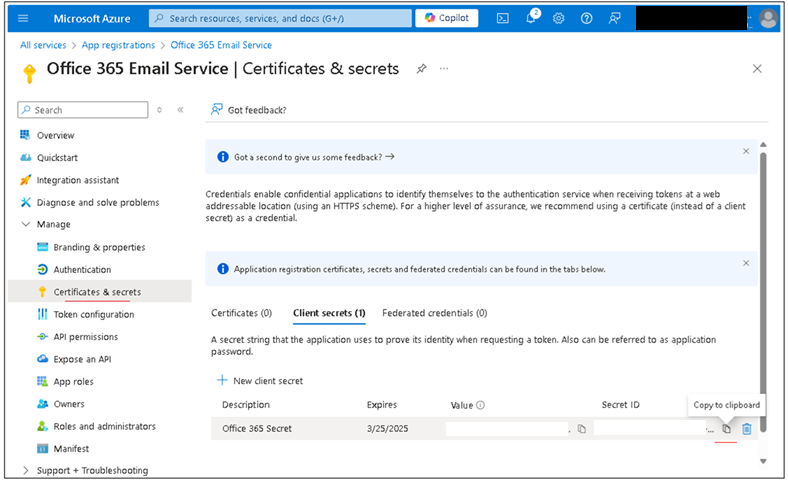The image size is (788, 482).
Task: Focus the top search resources box
Action: click(280, 19)
